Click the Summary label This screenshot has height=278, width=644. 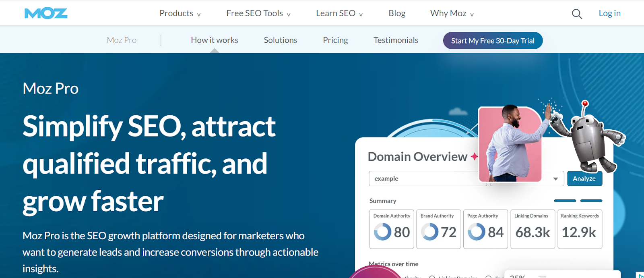tap(383, 201)
